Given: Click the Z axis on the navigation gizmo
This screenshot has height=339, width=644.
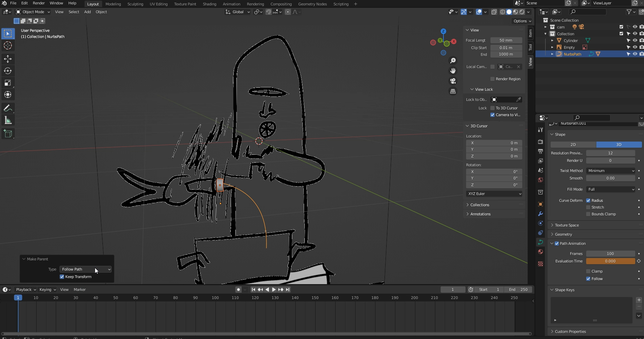Looking at the screenshot, I should (x=443, y=31).
